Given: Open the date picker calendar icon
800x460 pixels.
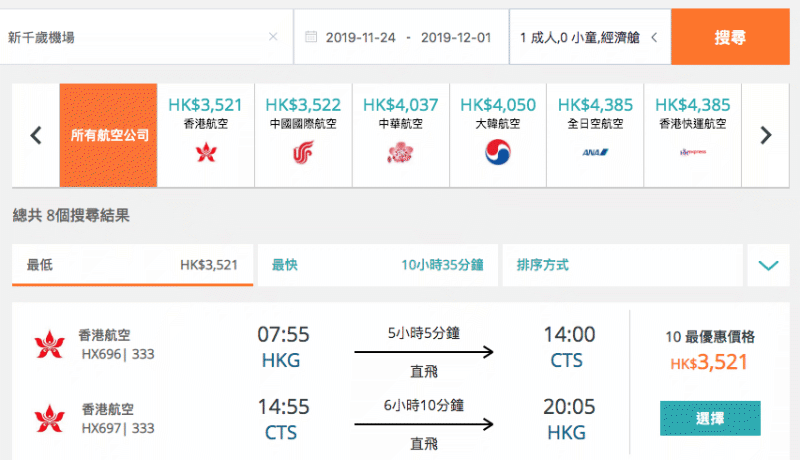Looking at the screenshot, I should (x=311, y=37).
